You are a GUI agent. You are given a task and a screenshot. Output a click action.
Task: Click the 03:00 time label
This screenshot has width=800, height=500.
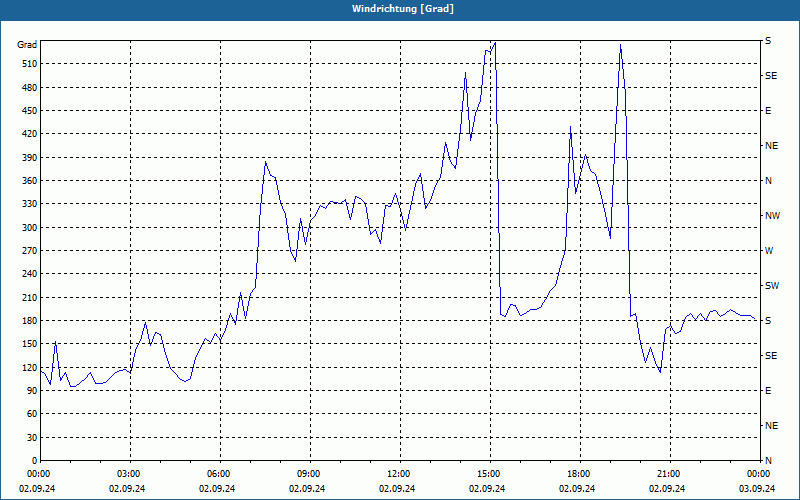click(x=130, y=474)
